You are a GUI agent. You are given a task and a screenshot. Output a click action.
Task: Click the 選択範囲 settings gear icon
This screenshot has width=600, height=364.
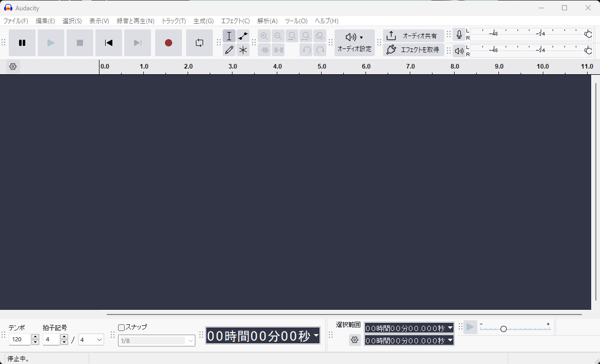click(355, 340)
